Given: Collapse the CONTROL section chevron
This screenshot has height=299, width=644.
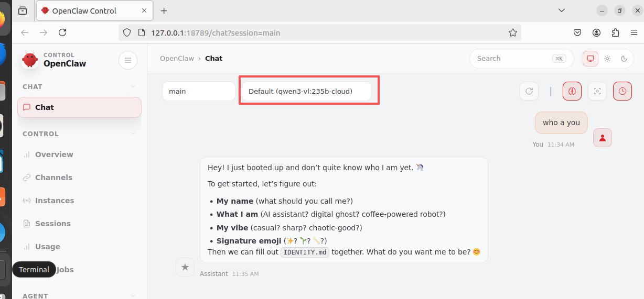Looking at the screenshot, I should point(133,134).
